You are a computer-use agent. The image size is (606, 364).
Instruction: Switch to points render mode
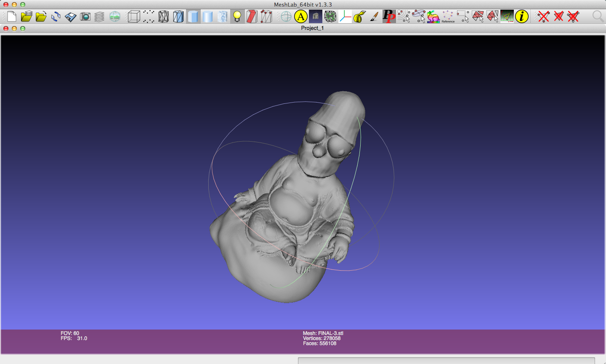149,17
